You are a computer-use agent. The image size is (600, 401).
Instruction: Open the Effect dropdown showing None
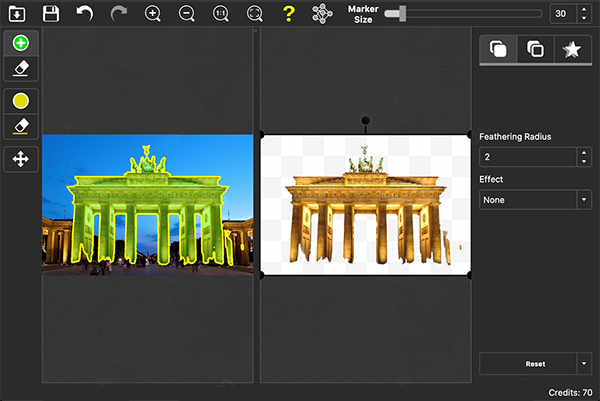[x=535, y=200]
